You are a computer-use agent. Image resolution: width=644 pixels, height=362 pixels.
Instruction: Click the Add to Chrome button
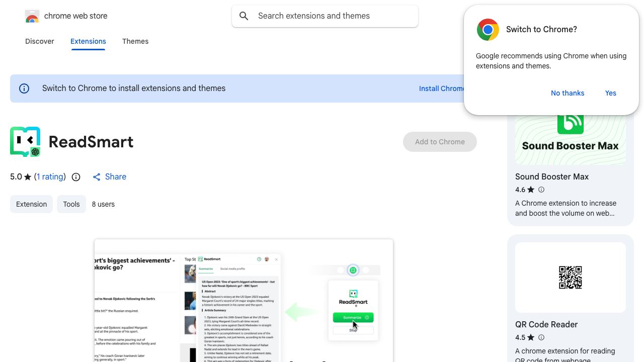440,142
